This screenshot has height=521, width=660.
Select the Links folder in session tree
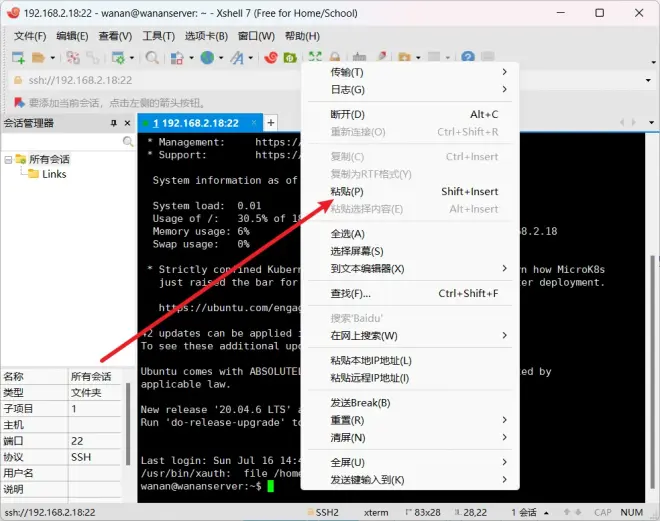click(54, 174)
